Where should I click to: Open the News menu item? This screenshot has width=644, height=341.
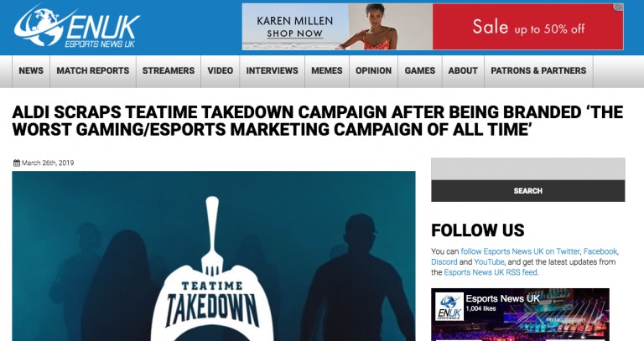(x=31, y=71)
